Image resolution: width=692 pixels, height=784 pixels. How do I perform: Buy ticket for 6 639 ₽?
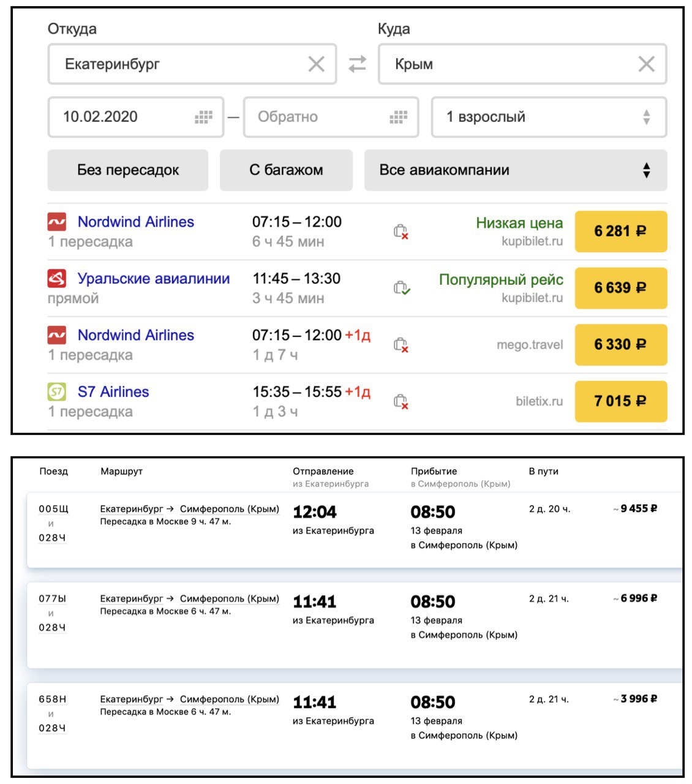tap(620, 288)
